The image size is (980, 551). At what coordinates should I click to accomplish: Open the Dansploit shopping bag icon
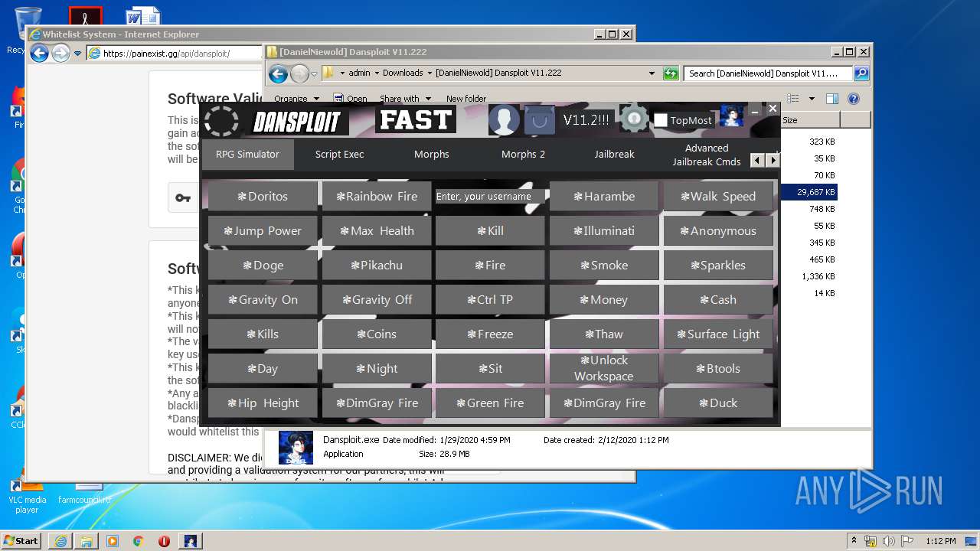[539, 120]
